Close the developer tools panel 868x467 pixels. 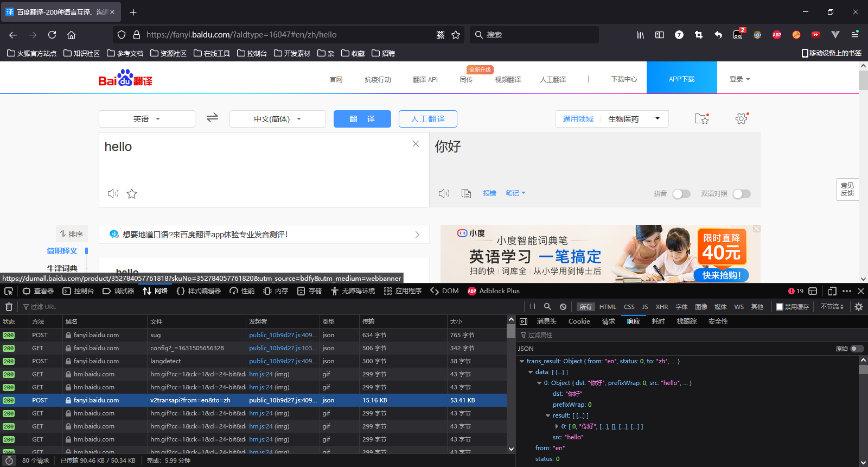(861, 291)
